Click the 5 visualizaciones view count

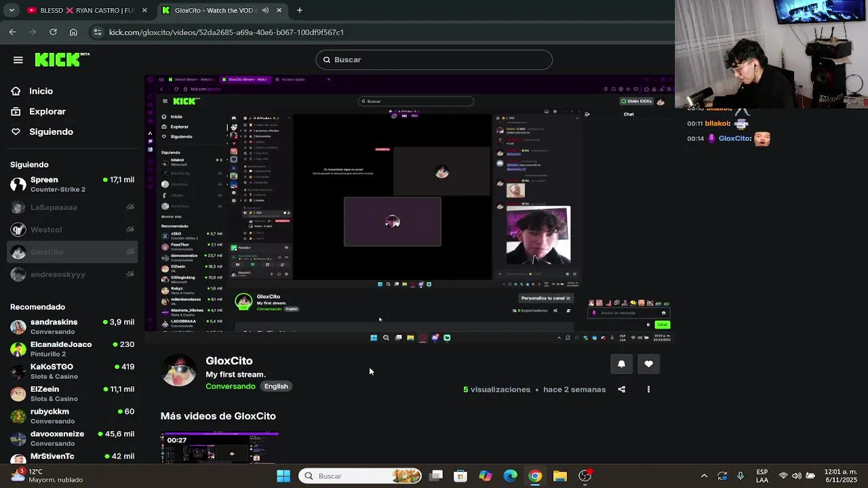[496, 390]
